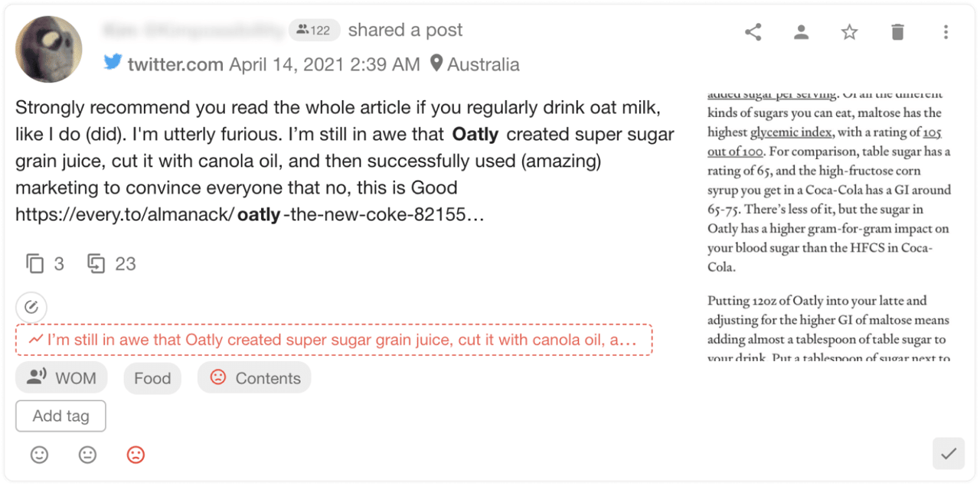This screenshot has width=980, height=486.
Task: Click the Contents negative tag chip
Action: coord(254,378)
